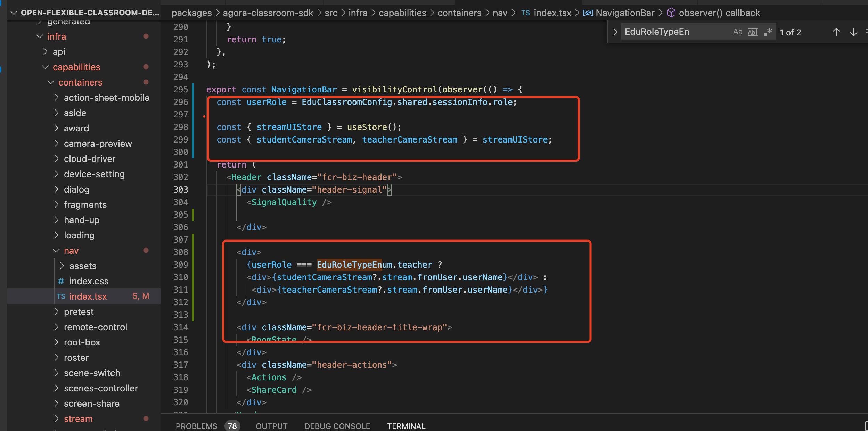Expand the loading folder
The image size is (868, 431).
pos(56,235)
